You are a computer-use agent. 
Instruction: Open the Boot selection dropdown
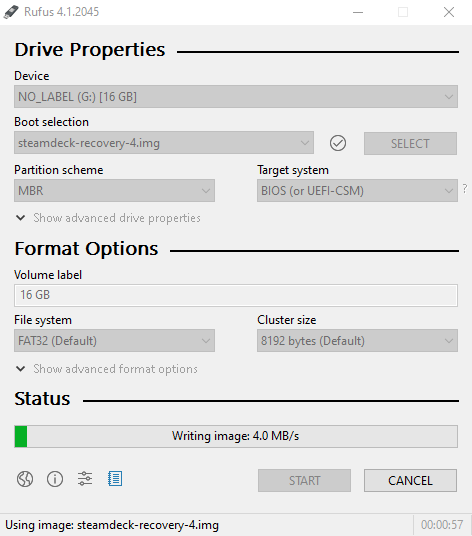(x=164, y=143)
